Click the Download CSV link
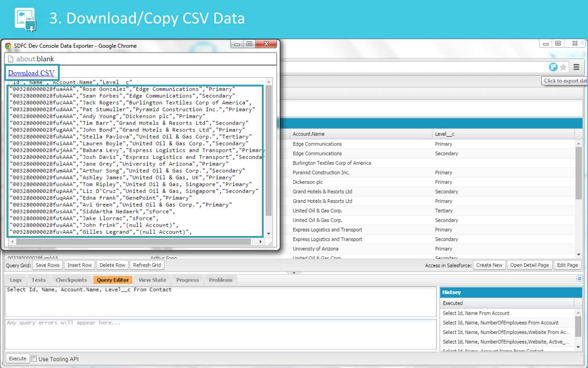 coord(31,73)
